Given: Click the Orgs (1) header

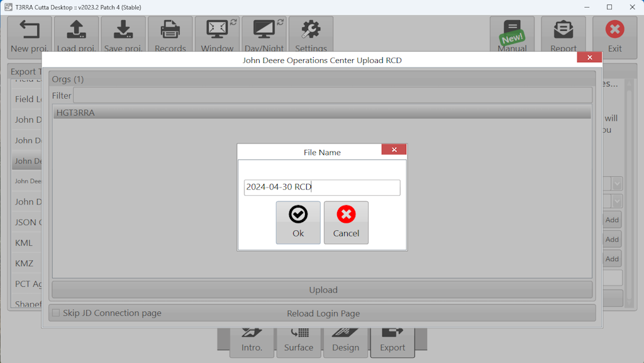Looking at the screenshot, I should point(68,79).
